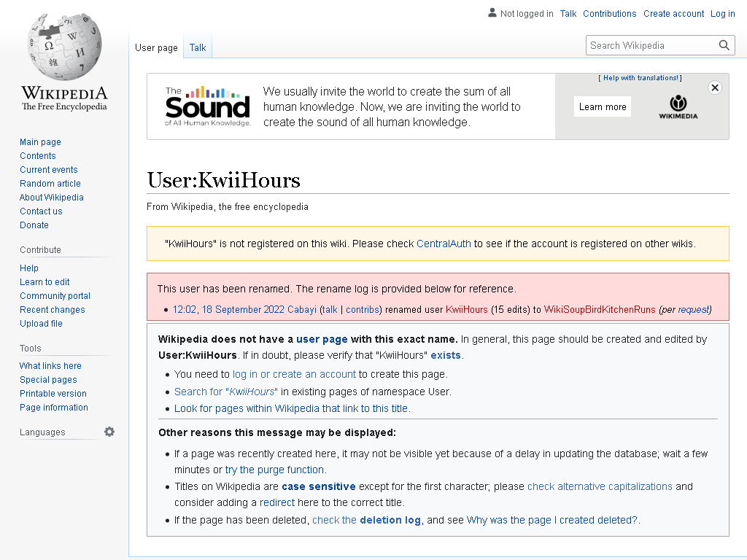
Task: Click the search magnifying glass icon
Action: coord(724,45)
